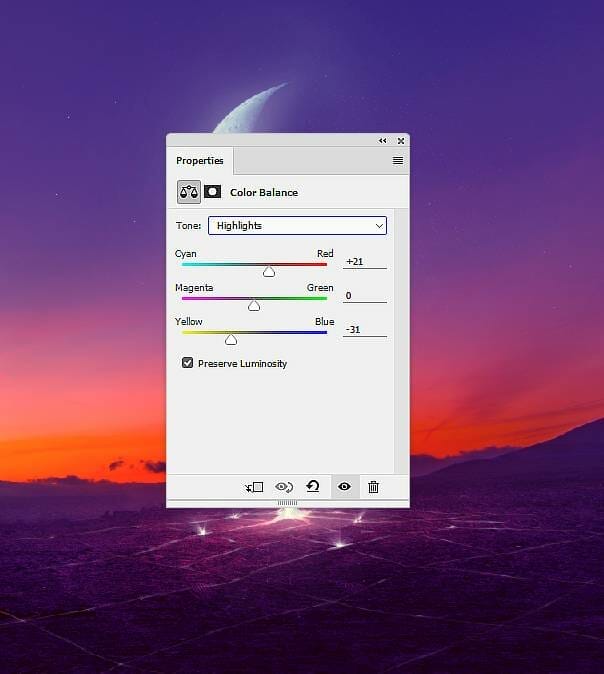This screenshot has height=674, width=604.
Task: Click the Color Balance adjustment icon
Action: coord(189,192)
